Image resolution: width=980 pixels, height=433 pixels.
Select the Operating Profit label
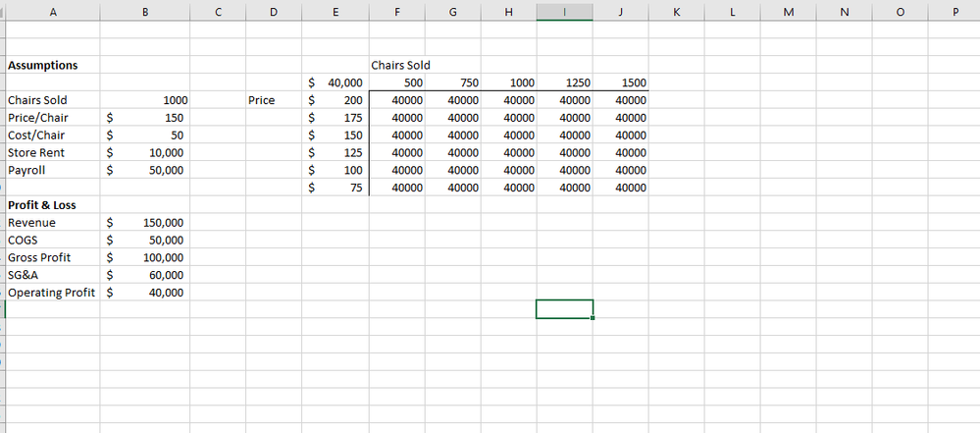click(53, 293)
